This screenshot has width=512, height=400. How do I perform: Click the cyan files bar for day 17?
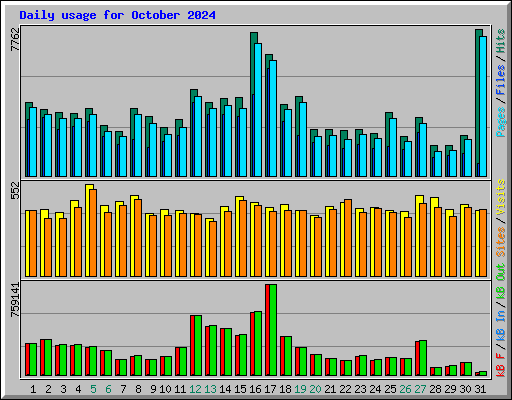pos(273,118)
